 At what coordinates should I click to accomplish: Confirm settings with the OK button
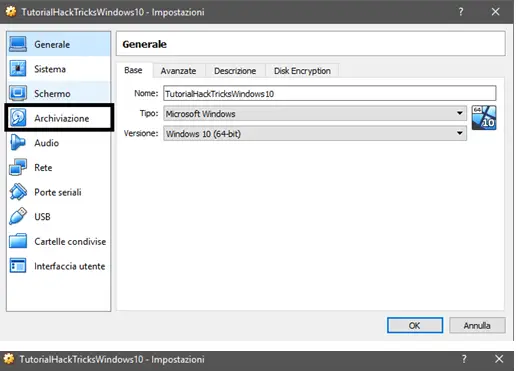click(415, 325)
